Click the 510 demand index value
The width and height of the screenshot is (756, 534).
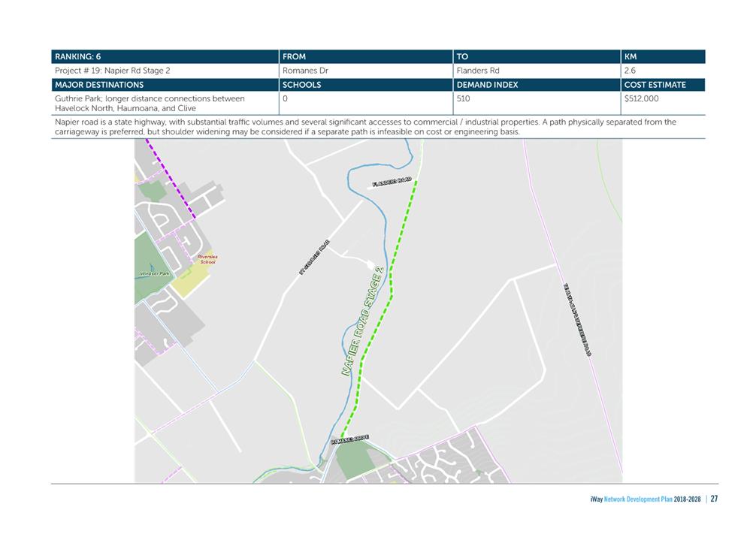[x=463, y=98]
